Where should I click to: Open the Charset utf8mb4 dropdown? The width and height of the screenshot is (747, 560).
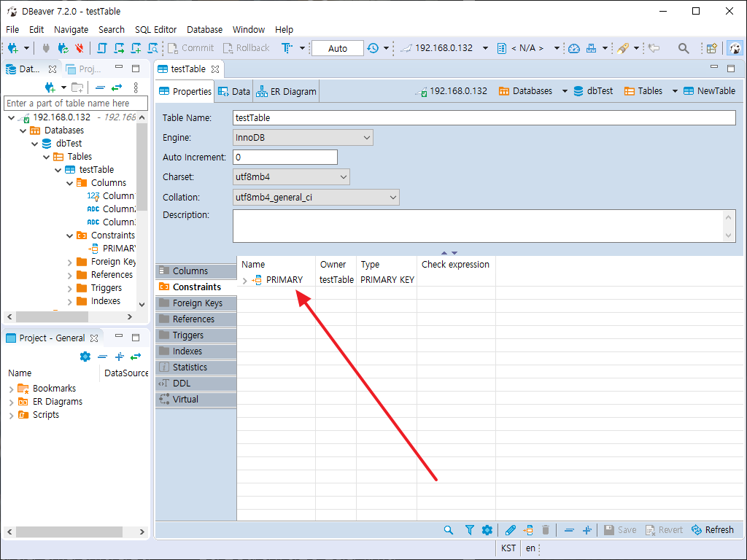tap(291, 177)
